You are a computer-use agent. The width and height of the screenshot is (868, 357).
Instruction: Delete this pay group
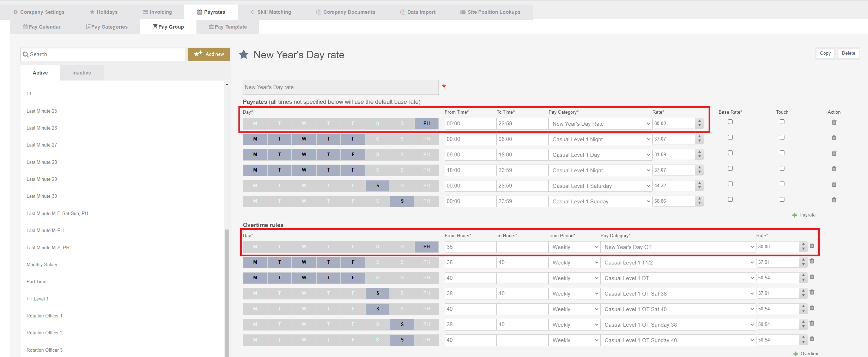tap(848, 53)
